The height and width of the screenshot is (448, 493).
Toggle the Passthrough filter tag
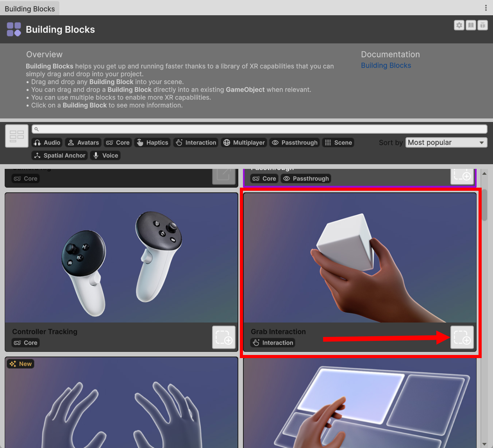(x=295, y=143)
